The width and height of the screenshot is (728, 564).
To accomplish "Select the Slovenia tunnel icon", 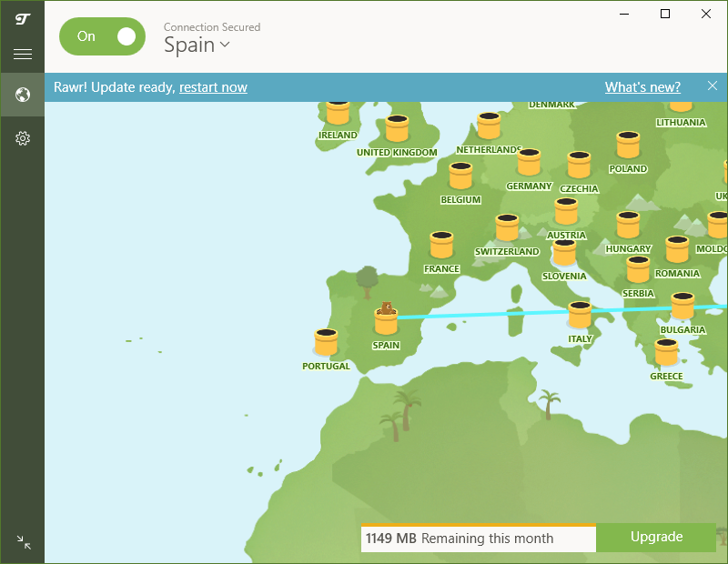I will [564, 252].
